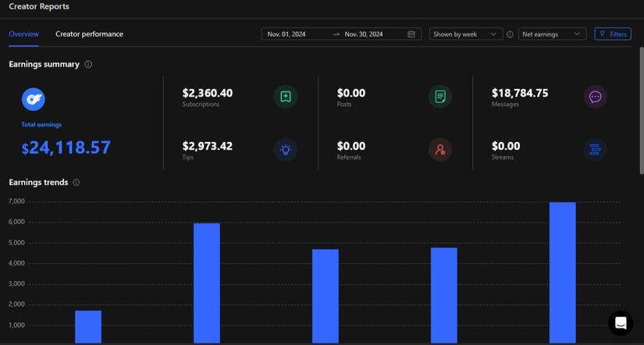644x345 pixels.
Task: Click the Messages chat bubble icon
Action: [x=595, y=97]
